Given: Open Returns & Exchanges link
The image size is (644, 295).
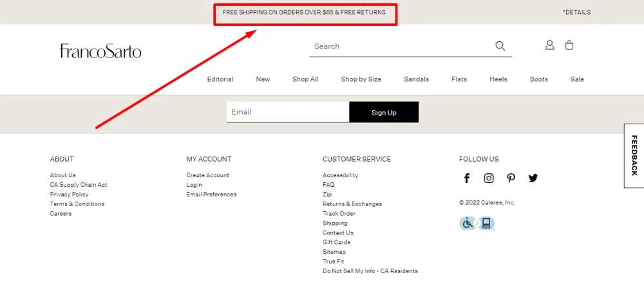Looking at the screenshot, I should pos(352,204).
